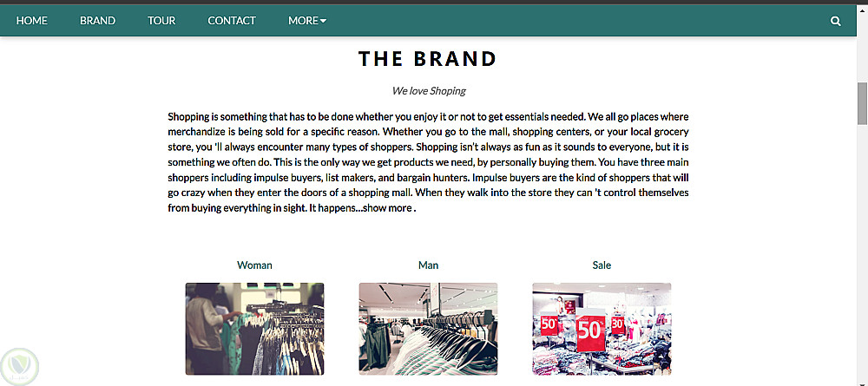Navigate to the CONTACT nav item
Image resolution: width=868 pixels, height=386 pixels.
(x=232, y=21)
